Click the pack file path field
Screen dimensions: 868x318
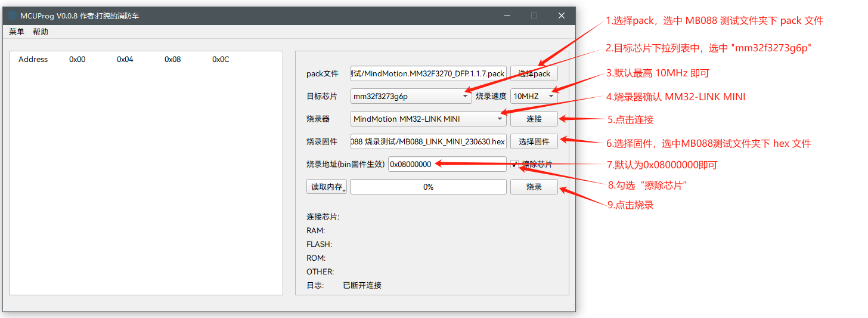428,73
